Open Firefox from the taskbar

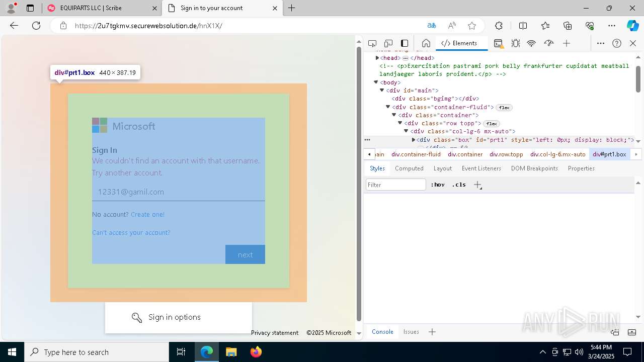[256, 352]
